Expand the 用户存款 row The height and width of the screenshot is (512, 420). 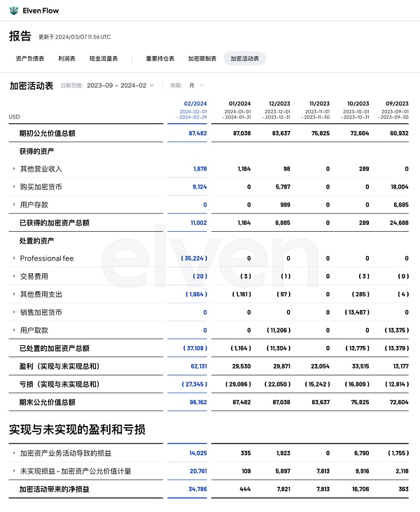[x=14, y=205]
